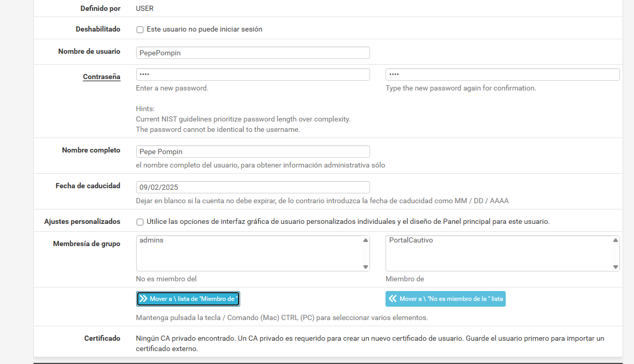Viewport: 634px width, 364px height.
Task: Edit the Nombre completo field
Action: (x=253, y=151)
